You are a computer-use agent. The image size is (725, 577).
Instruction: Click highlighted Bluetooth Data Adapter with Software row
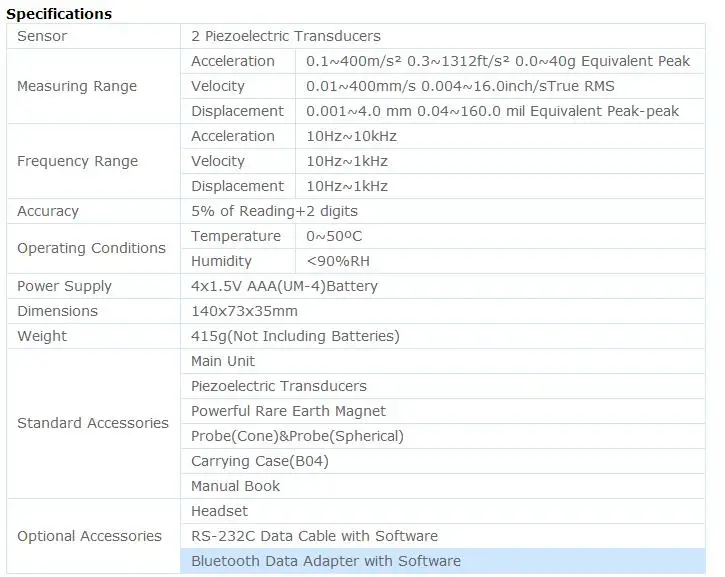coord(442,561)
